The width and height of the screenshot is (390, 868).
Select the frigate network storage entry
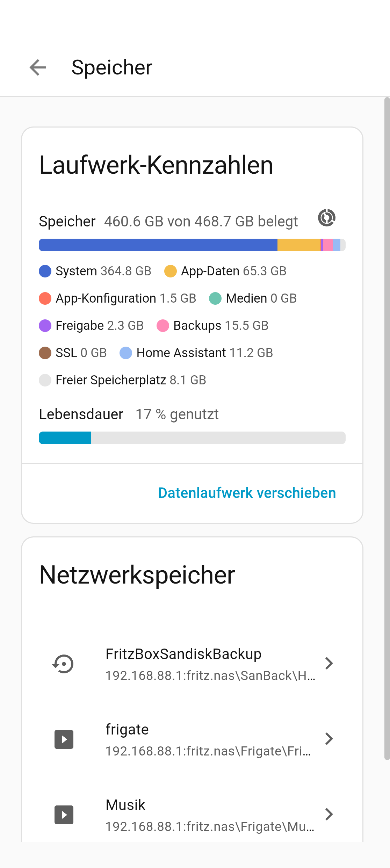[x=192, y=739]
